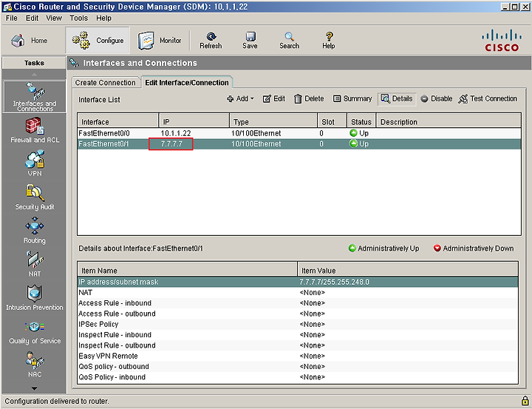
Task: Select Inspect Rule - inbound row
Action: point(298,334)
